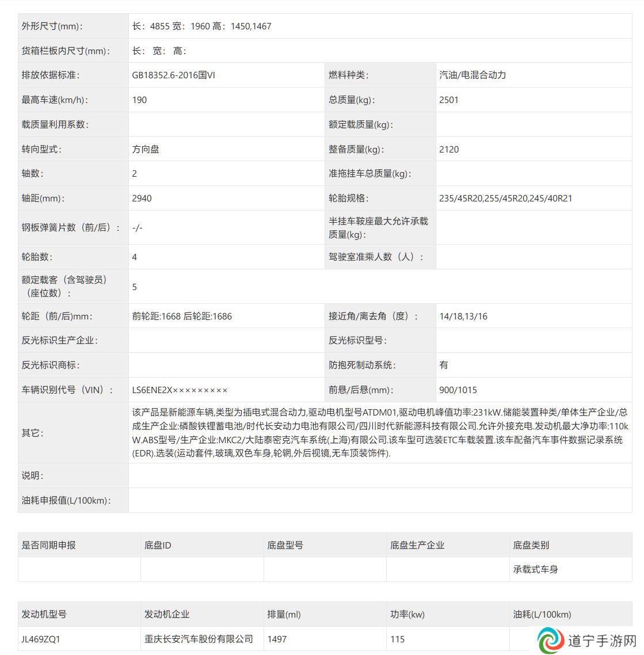Select the 接近角/离去角(度) label
The image size is (644, 655).
click(373, 316)
